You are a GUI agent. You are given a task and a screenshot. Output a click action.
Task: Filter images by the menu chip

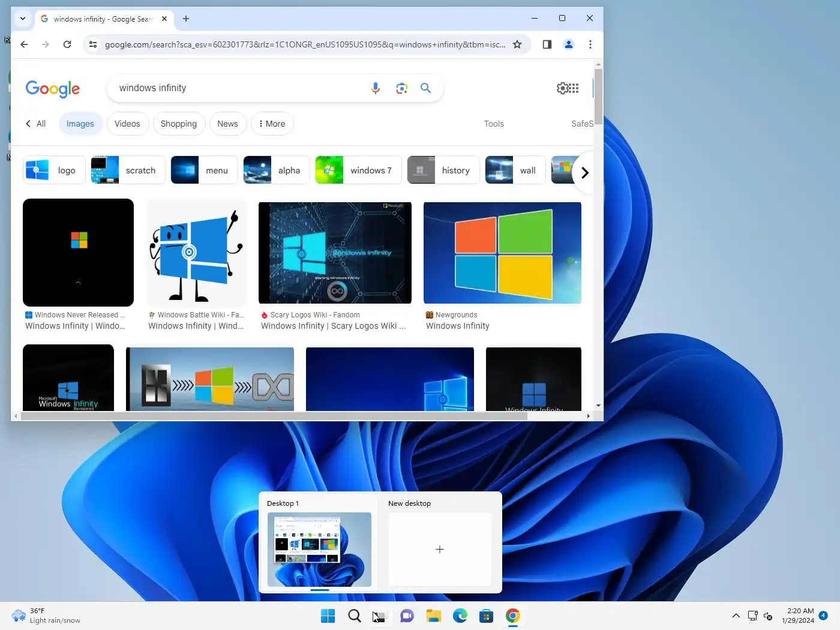(204, 170)
